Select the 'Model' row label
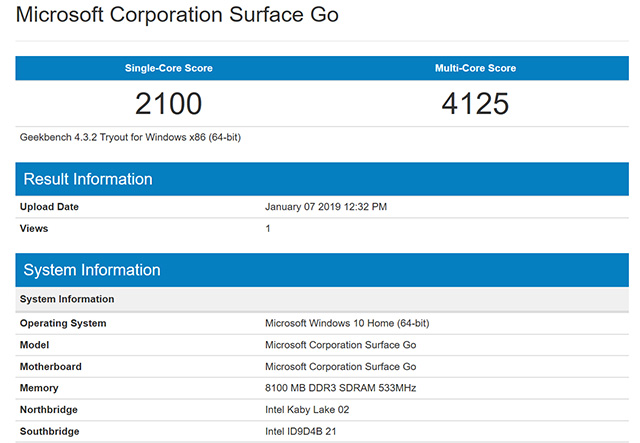The height and width of the screenshot is (443, 640). (x=34, y=345)
